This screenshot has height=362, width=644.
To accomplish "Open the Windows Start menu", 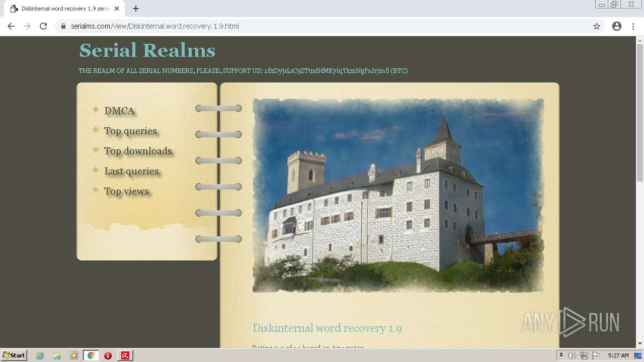I will pyautogui.click(x=14, y=355).
